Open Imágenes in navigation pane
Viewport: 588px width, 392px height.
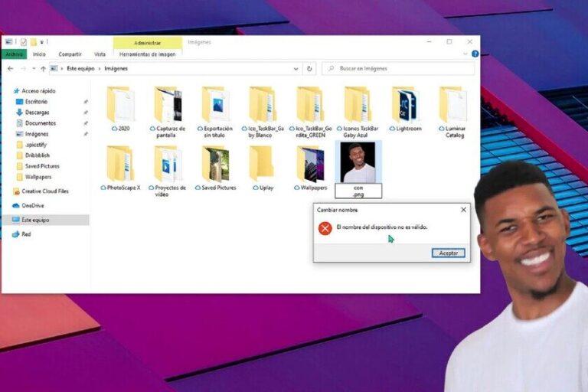point(32,134)
